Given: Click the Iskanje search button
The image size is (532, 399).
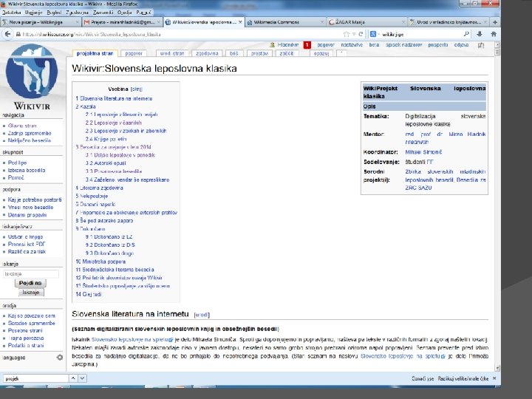Looking at the screenshot, I should (31, 292).
